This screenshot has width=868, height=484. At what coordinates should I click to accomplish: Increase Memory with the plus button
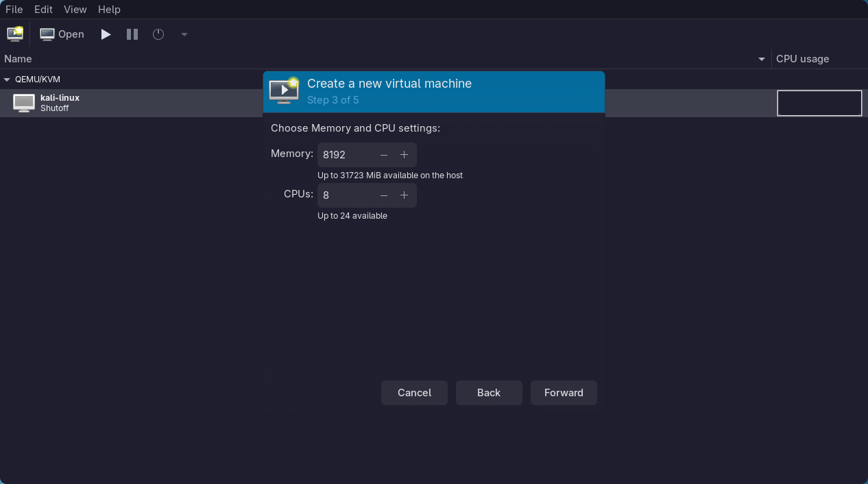pyautogui.click(x=404, y=155)
